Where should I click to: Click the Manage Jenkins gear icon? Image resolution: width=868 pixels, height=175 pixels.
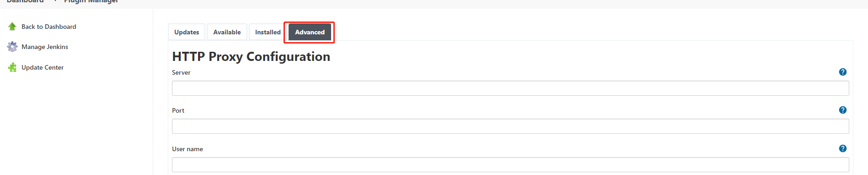12,47
